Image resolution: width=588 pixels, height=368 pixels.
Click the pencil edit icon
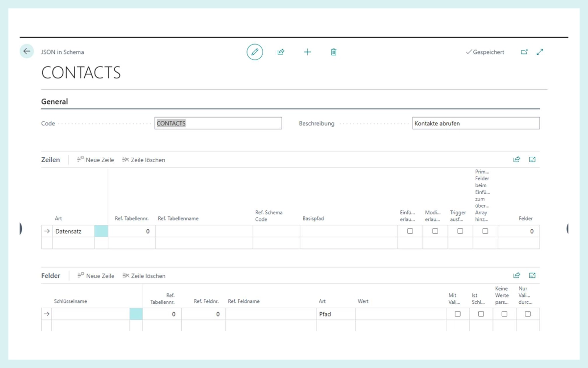[254, 52]
